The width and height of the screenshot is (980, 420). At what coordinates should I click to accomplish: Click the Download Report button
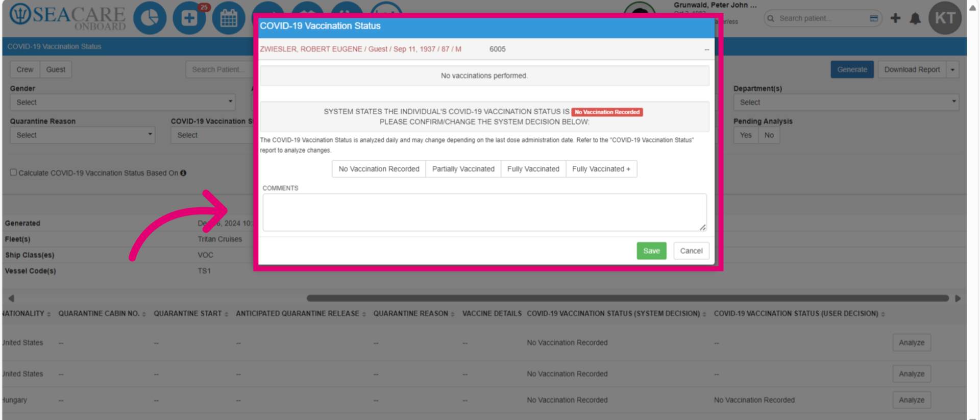[x=912, y=69]
